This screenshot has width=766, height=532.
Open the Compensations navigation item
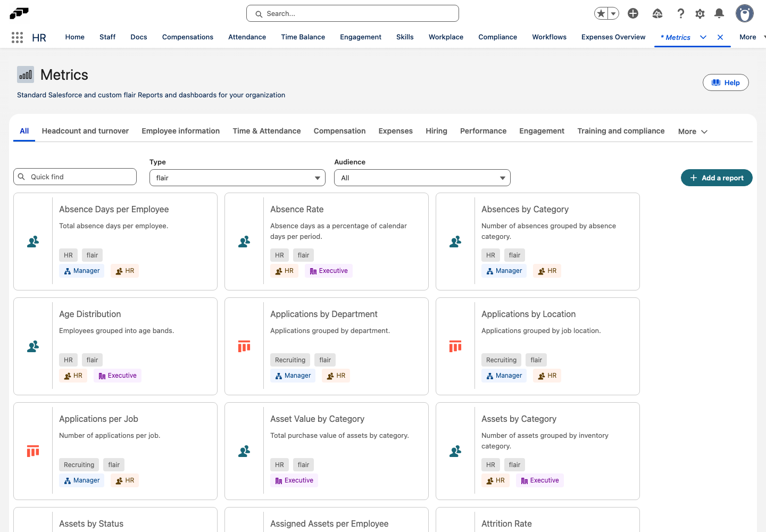188,37
